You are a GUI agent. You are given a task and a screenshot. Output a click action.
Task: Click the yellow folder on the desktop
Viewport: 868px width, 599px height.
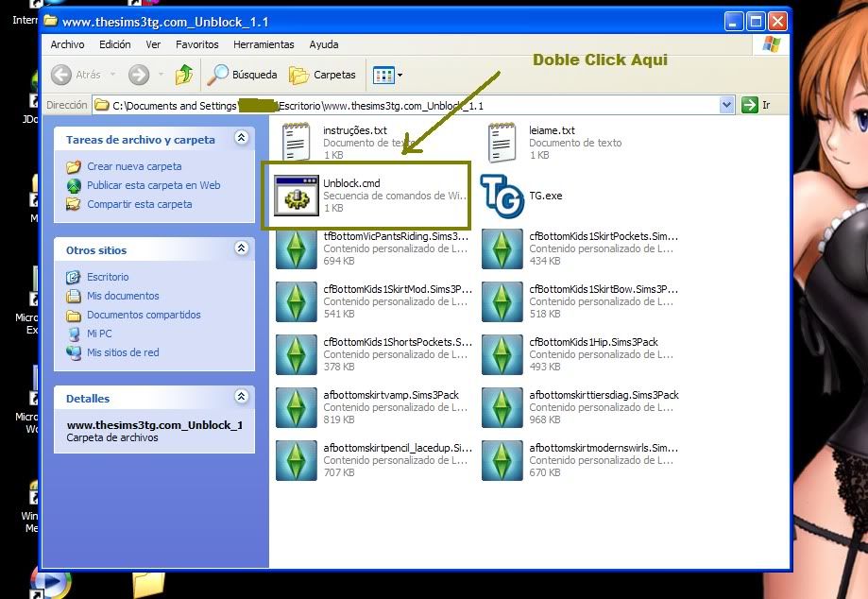click(148, 584)
